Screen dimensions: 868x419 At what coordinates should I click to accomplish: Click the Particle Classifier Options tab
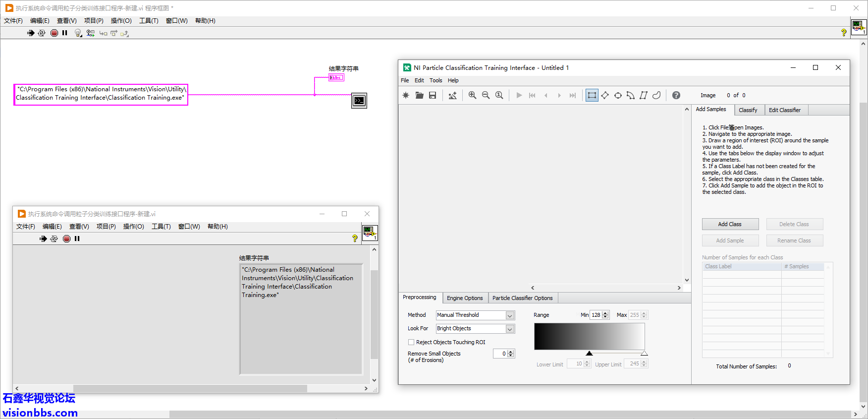coord(522,298)
